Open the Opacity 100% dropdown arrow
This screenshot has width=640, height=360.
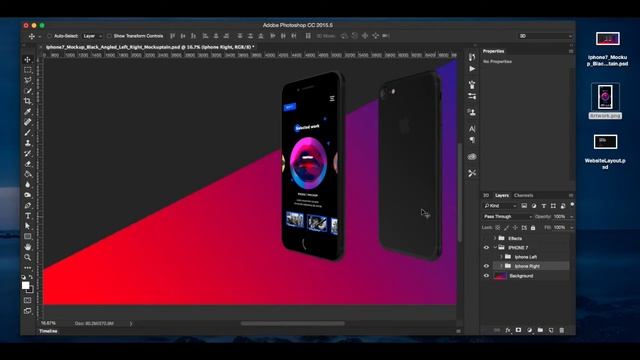[x=571, y=217]
